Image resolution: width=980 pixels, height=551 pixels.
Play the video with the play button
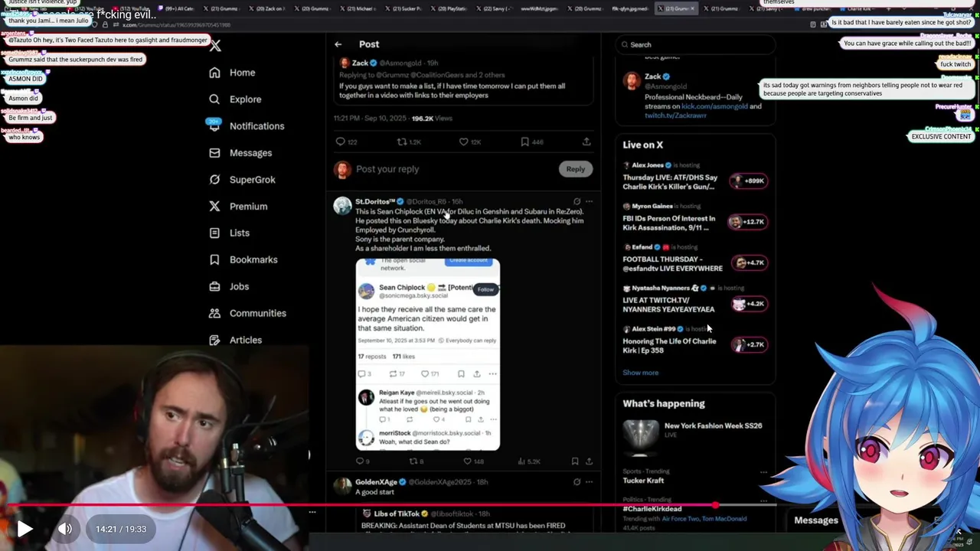point(24,529)
